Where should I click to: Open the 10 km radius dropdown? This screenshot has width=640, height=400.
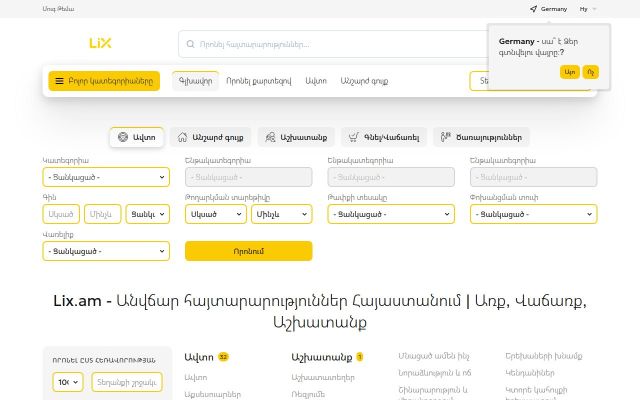(x=68, y=382)
